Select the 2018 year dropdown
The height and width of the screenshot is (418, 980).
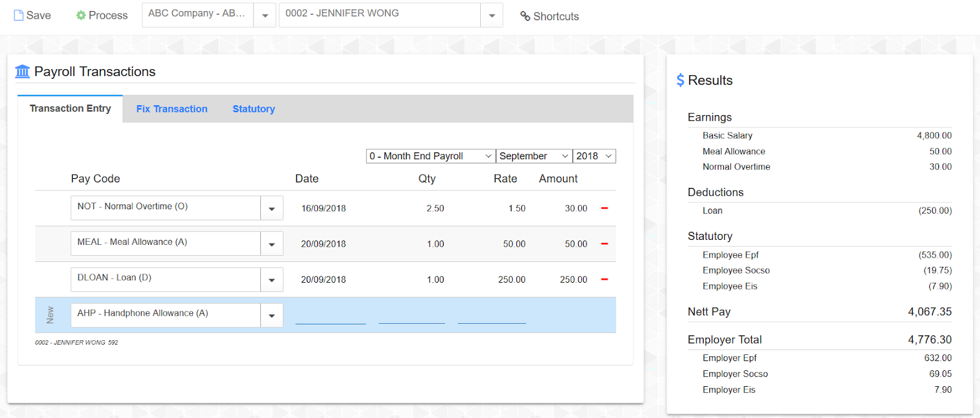pos(594,156)
